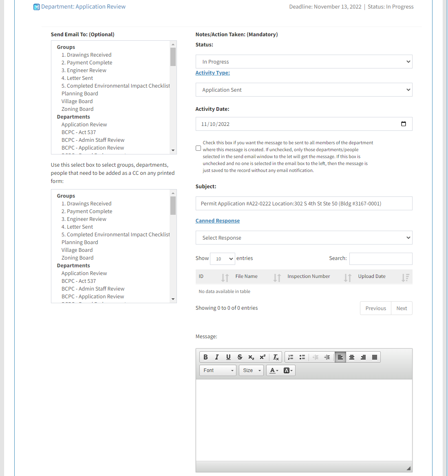Center align the message text
The image size is (448, 476).
tap(352, 357)
